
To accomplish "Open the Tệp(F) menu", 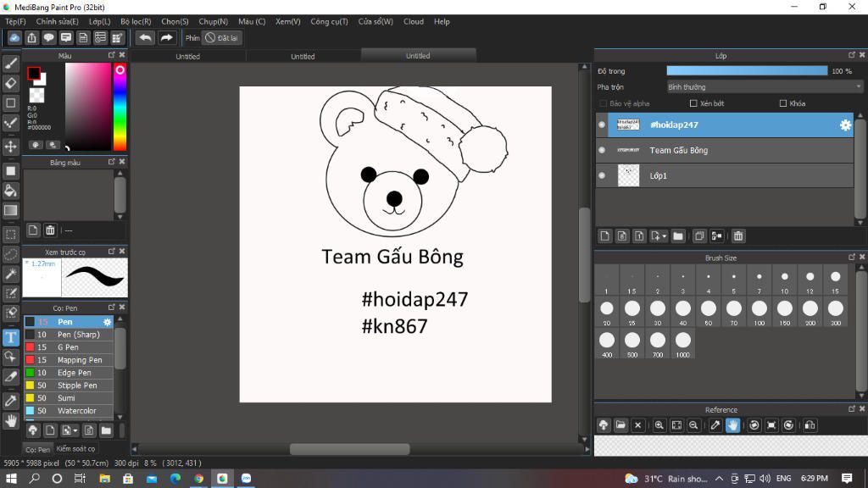I will pos(15,21).
